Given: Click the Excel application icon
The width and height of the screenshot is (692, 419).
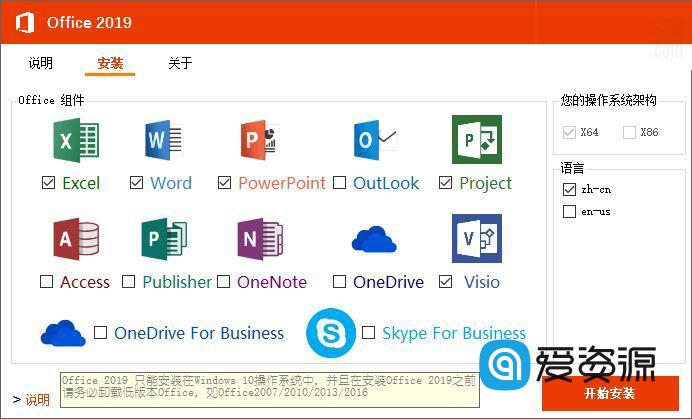Looking at the screenshot, I should point(76,140).
